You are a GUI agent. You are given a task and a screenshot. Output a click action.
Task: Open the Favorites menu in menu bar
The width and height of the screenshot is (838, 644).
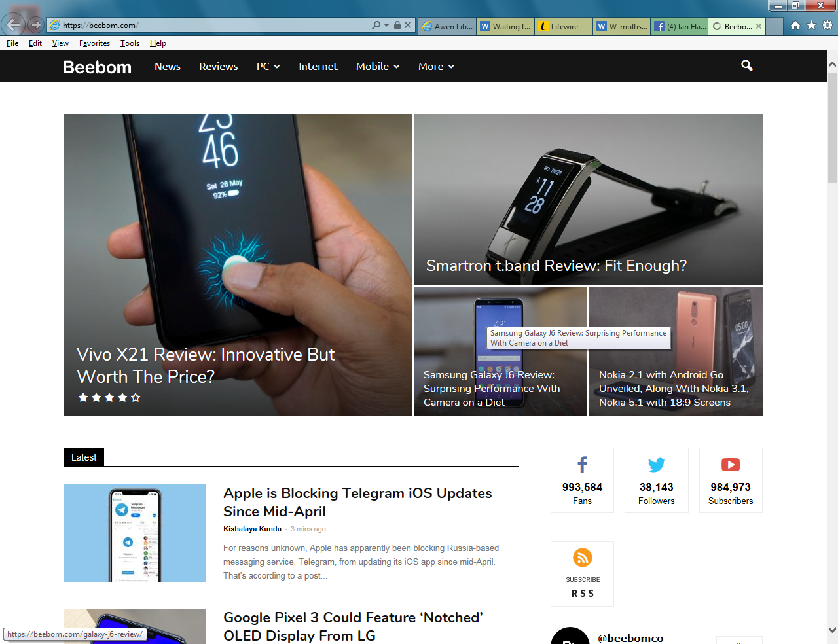(x=94, y=43)
